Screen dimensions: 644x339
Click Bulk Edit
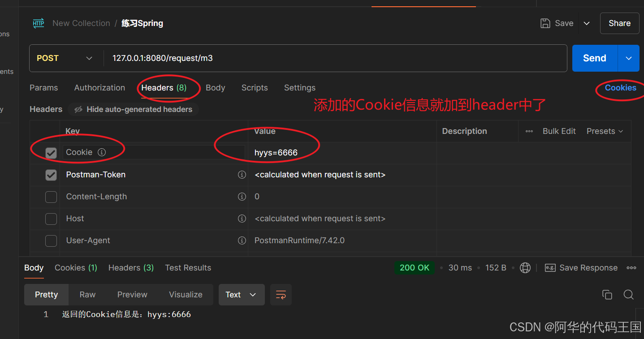(x=559, y=131)
